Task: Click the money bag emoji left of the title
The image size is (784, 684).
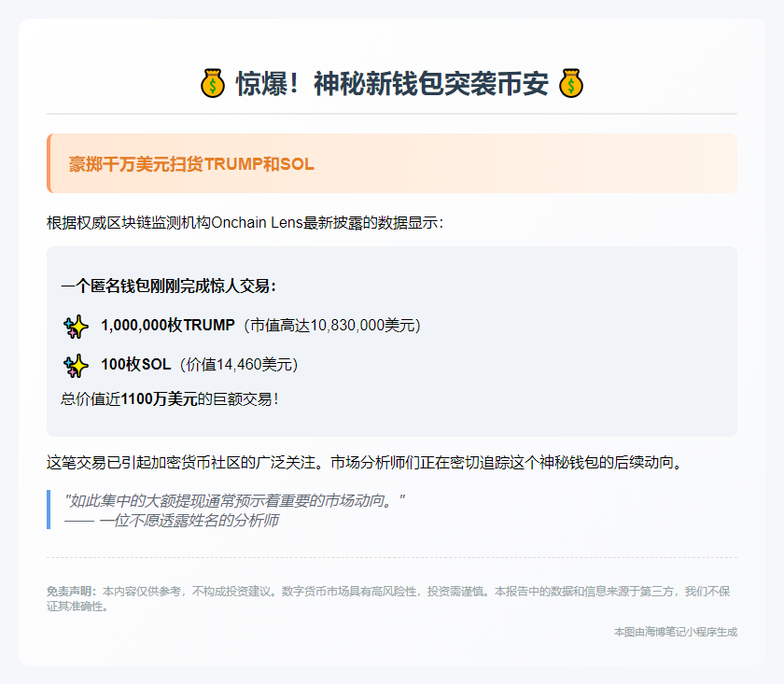Action: coord(213,83)
